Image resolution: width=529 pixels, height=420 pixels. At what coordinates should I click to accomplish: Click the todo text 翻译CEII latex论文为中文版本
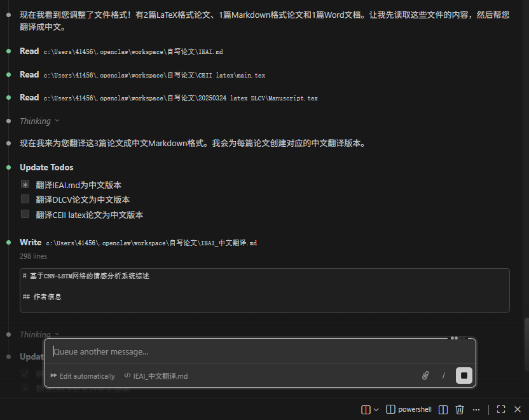tap(90, 215)
